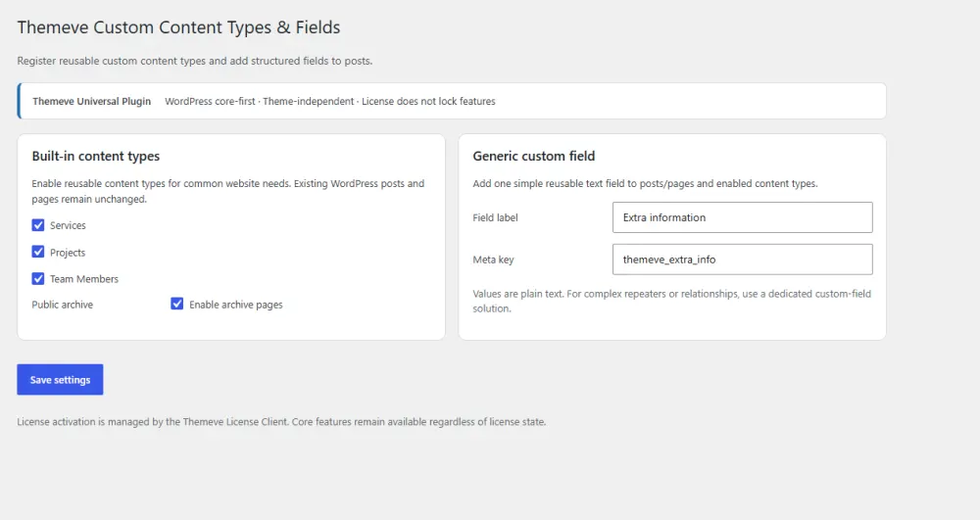The width and height of the screenshot is (980, 520).
Task: Click the Save settings button
Action: coord(60,380)
